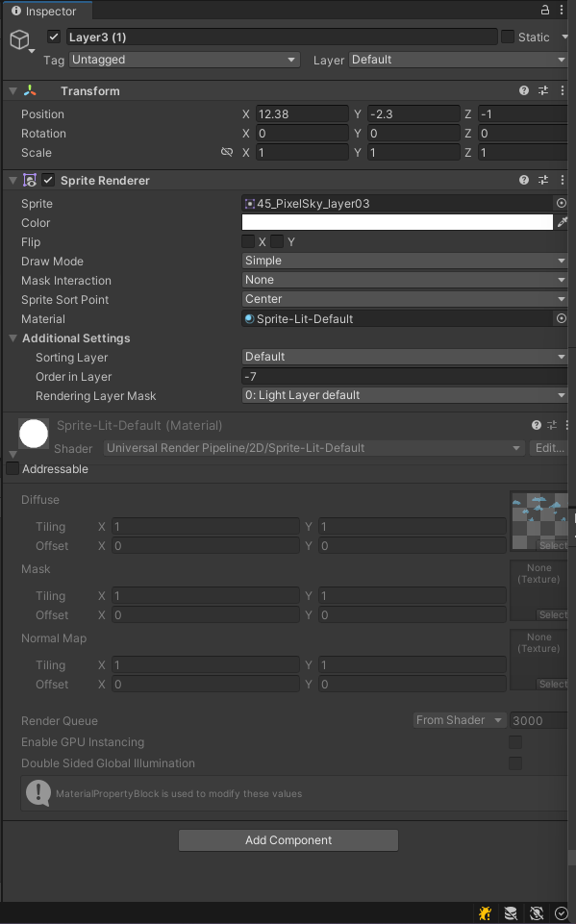Viewport: 576px width, 924px height.
Task: Disable the Layer3 (1) active checkbox
Action: (53, 37)
